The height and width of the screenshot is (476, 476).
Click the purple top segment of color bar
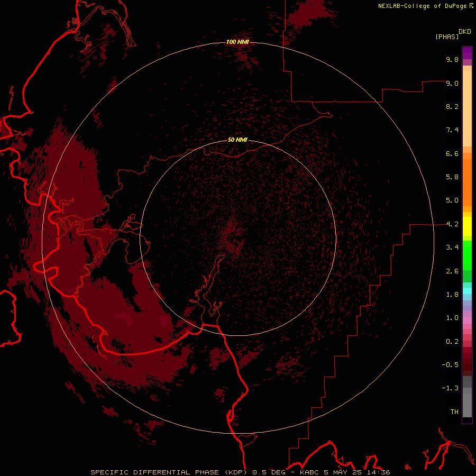[x=467, y=53]
